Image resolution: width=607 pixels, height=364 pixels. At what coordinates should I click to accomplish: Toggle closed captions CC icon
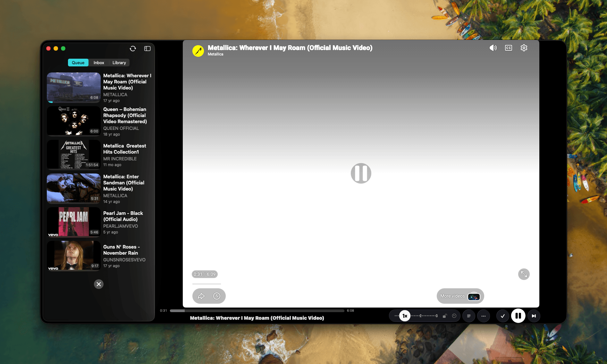pos(509,48)
